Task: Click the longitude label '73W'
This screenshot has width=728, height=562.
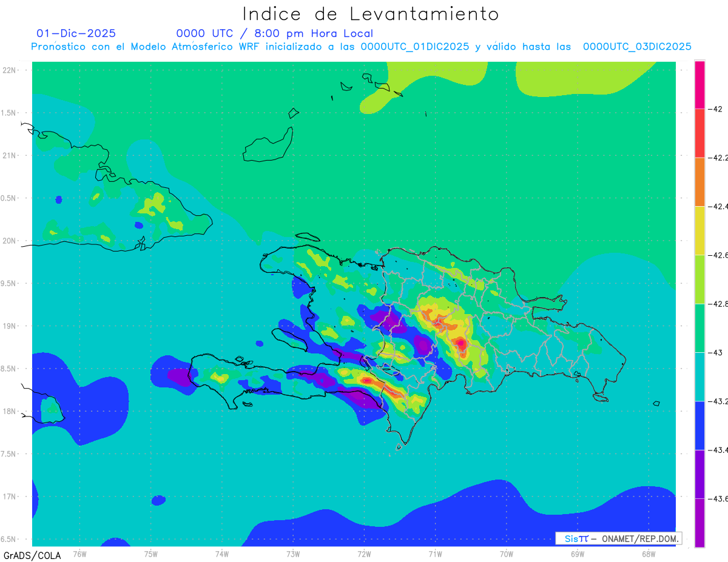Action: pos(293,554)
